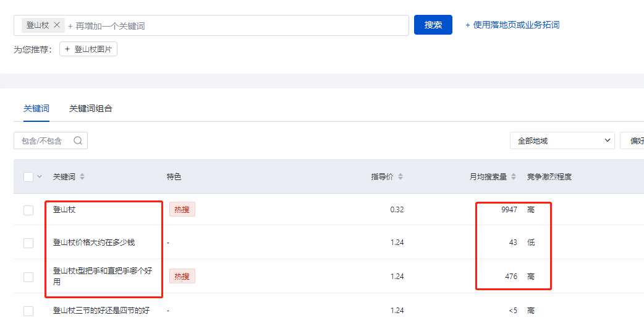The height and width of the screenshot is (323, 644).
Task: Open 使用落地页或业务拓词 link
Action: point(512,25)
